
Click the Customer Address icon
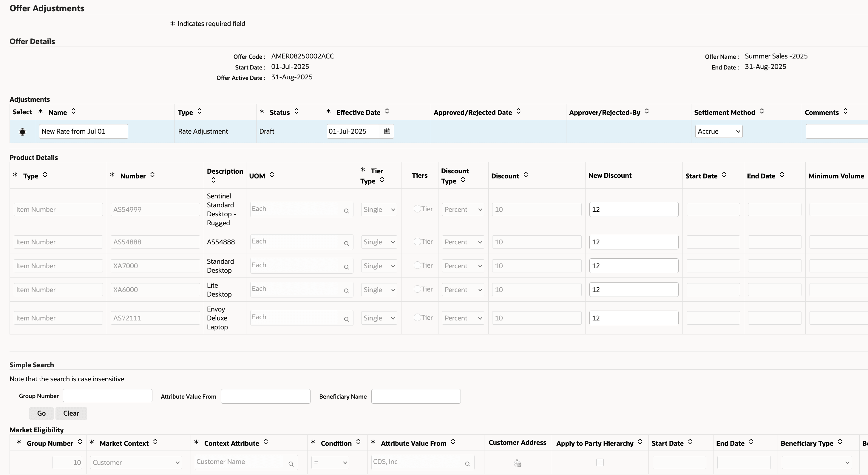pyautogui.click(x=517, y=463)
